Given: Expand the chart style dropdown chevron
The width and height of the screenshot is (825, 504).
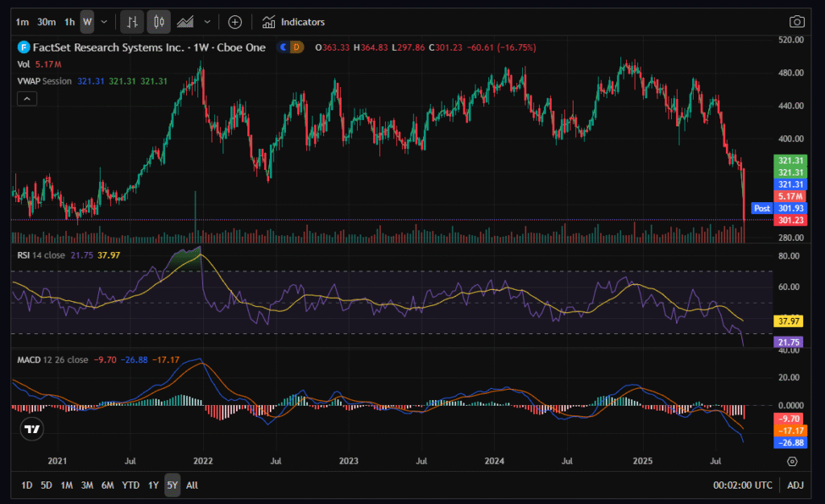Looking at the screenshot, I should pyautogui.click(x=209, y=22).
